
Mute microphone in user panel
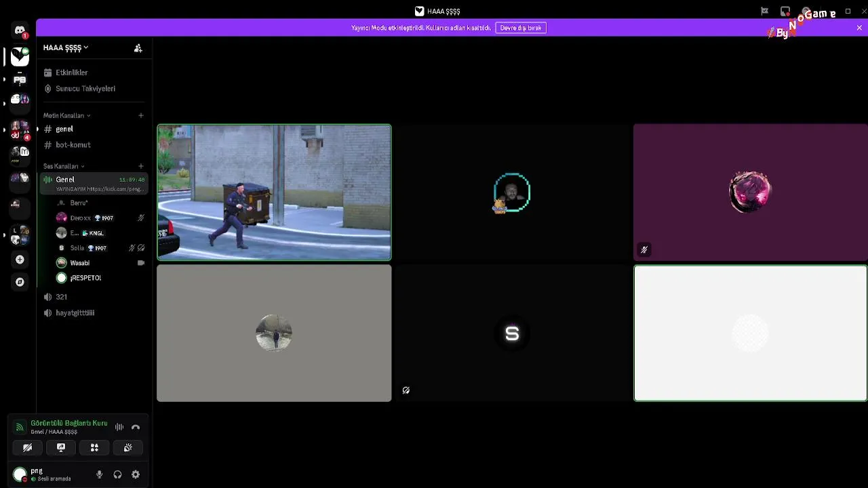[100, 474]
